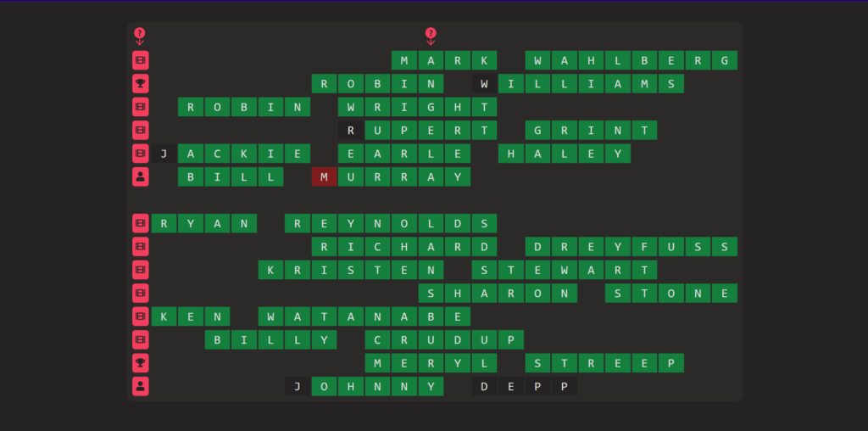The image size is (868, 431).
Task: Click the film icon beside Rupert Grint
Action: point(140,131)
